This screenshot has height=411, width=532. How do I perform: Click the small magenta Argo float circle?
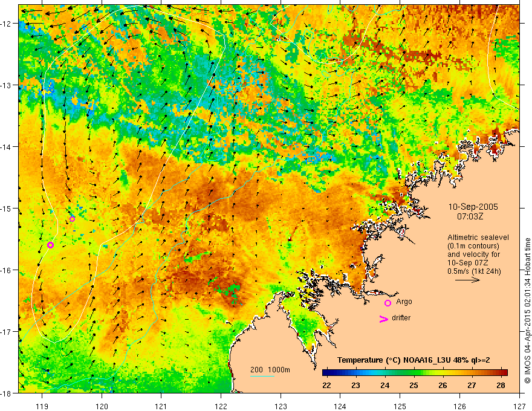point(73,219)
